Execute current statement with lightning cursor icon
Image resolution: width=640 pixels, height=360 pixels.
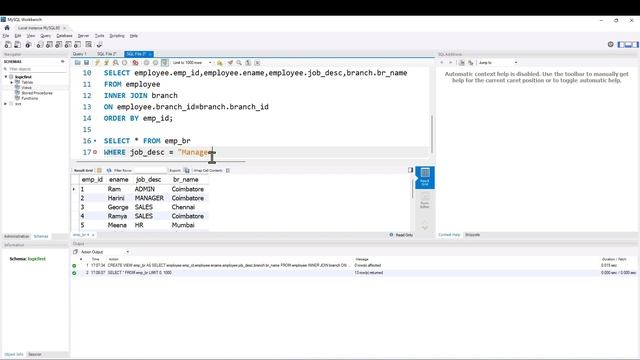[107, 62]
